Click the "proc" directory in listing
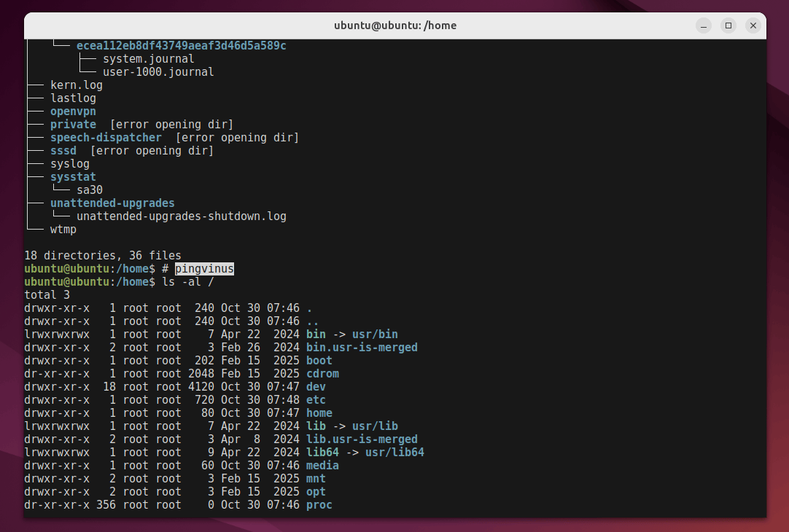The height and width of the screenshot is (532, 789). point(319,505)
